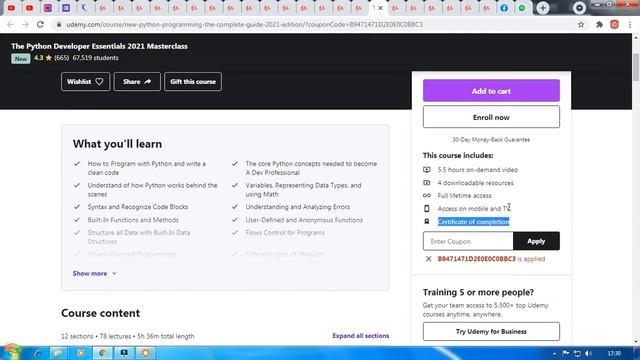Click the dark taskbar app icon beside Chrome
The height and width of the screenshot is (360, 640).
click(x=124, y=353)
